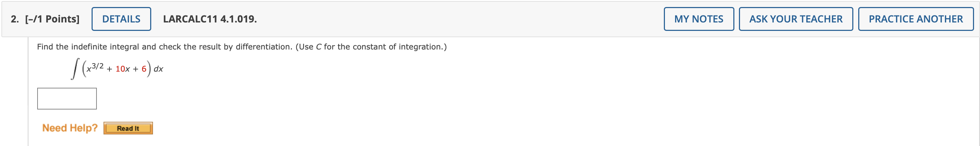This screenshot has height=146, width=980.
Task: Click the LARCALC11 4.1.019. problem code
Action: click(x=210, y=19)
